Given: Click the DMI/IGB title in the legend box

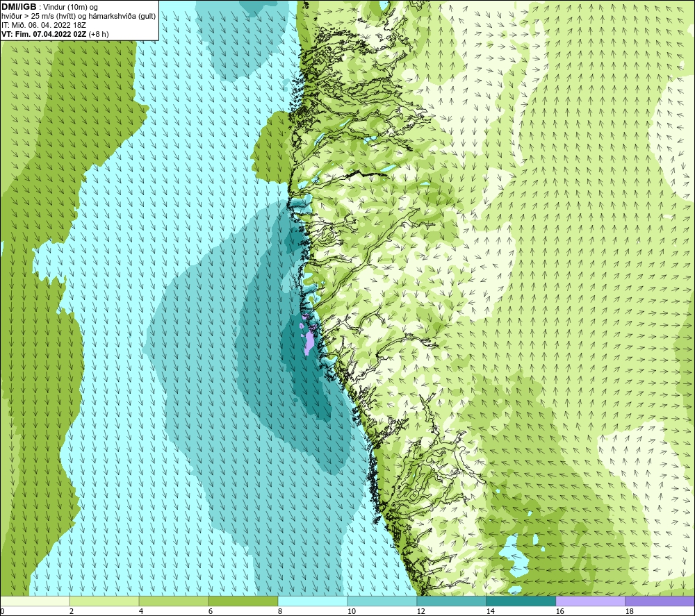Looking at the screenshot, I should coord(19,7).
